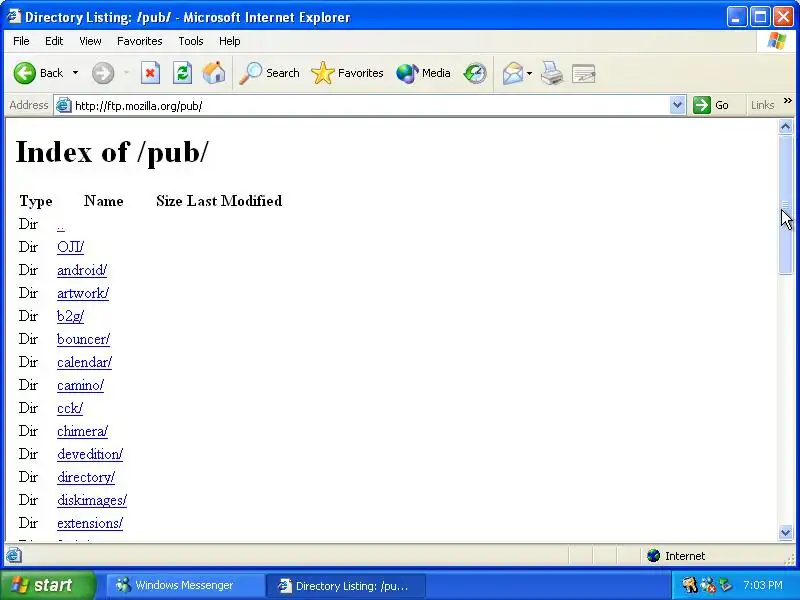Refresh the page with the green arrows icon

[x=182, y=73]
